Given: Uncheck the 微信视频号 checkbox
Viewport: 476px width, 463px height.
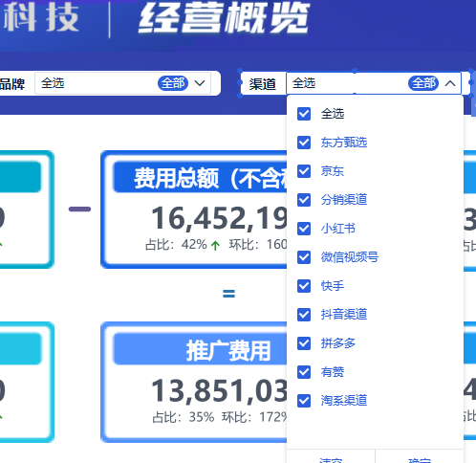Looking at the screenshot, I should (x=304, y=257).
